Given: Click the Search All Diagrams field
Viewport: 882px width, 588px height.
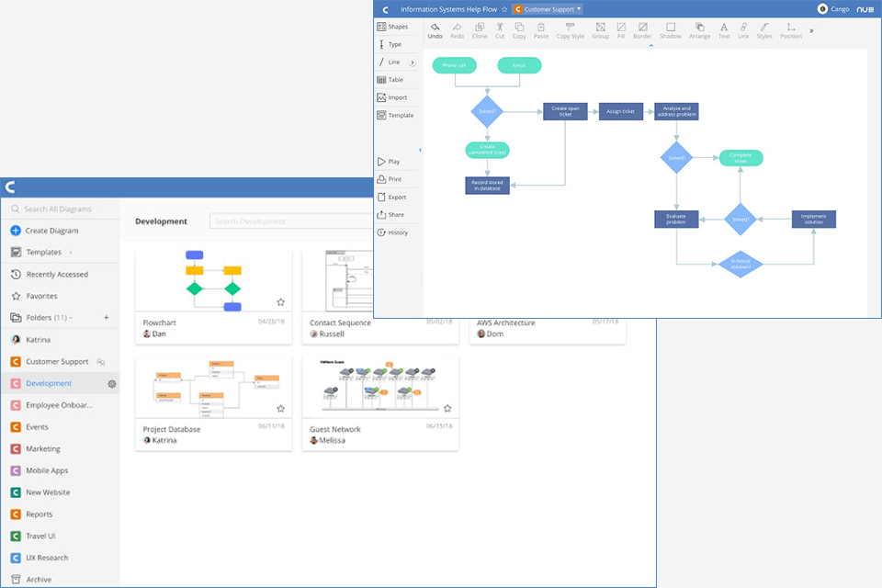Looking at the screenshot, I should pyautogui.click(x=61, y=209).
